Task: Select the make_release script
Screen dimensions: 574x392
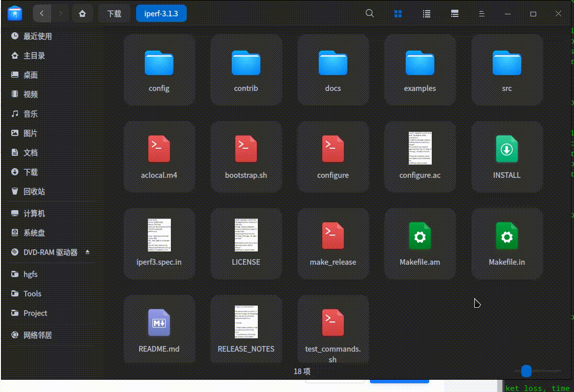Action: tap(333, 244)
